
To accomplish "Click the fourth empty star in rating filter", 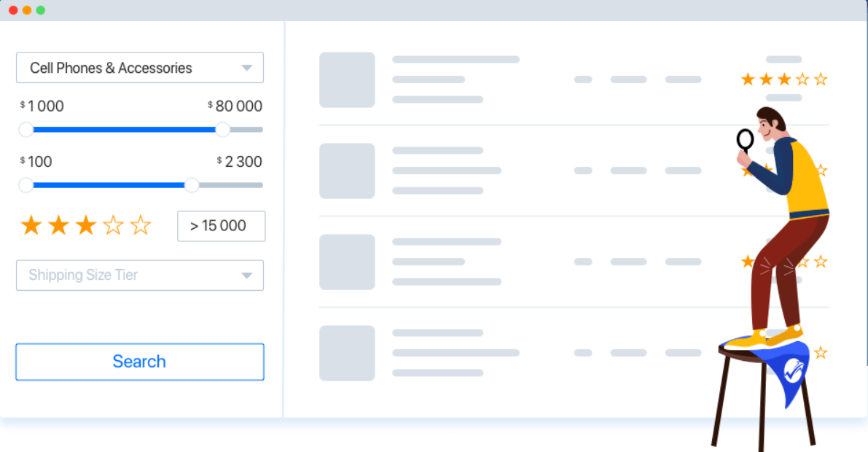I will click(113, 225).
